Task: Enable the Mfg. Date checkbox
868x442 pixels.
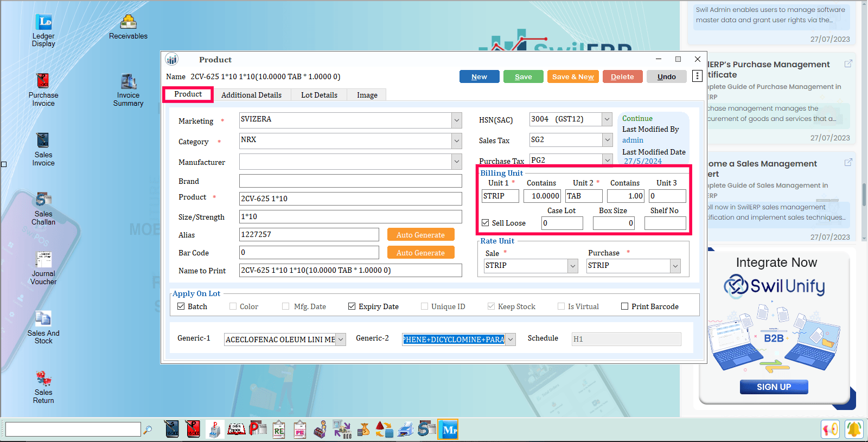Action: (286, 306)
